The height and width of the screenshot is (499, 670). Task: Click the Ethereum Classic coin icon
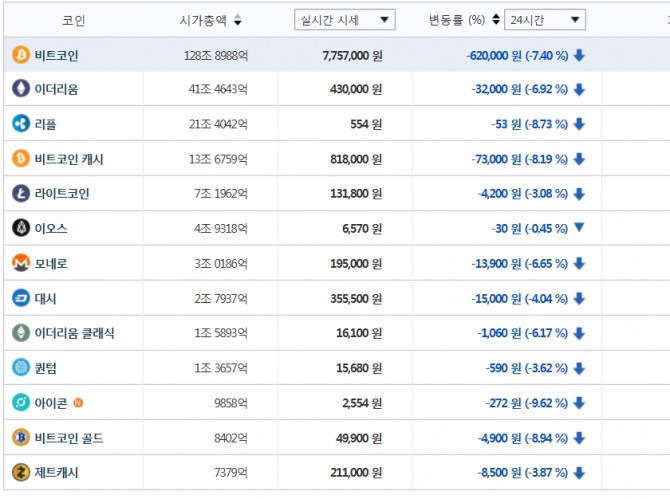click(20, 333)
